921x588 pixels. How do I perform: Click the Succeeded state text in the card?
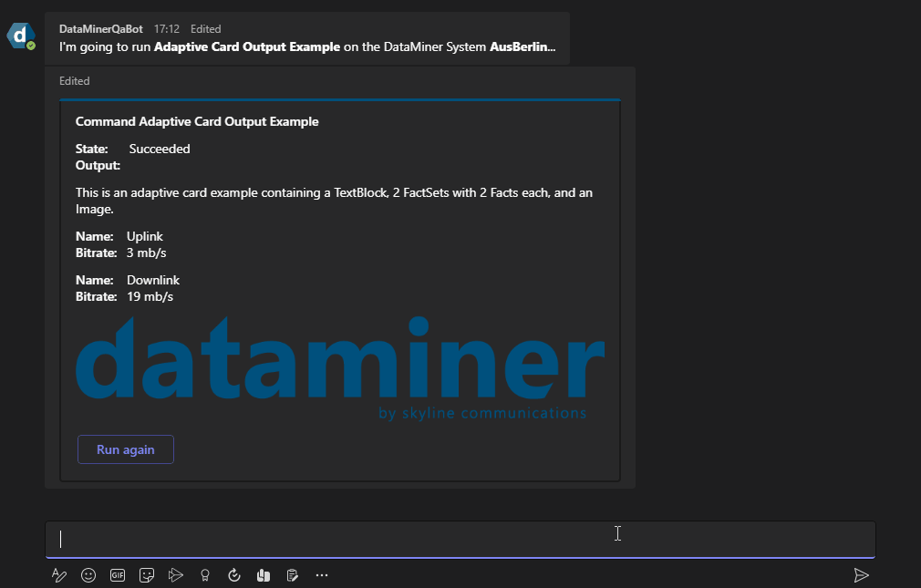(160, 149)
